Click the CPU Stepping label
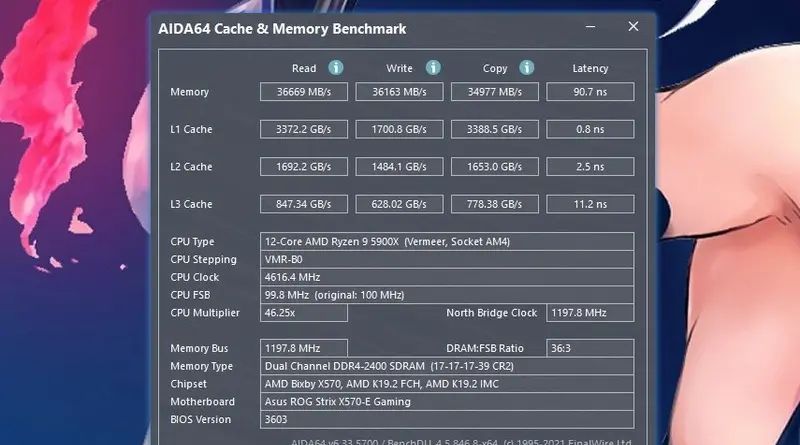800x445 pixels. 203,259
